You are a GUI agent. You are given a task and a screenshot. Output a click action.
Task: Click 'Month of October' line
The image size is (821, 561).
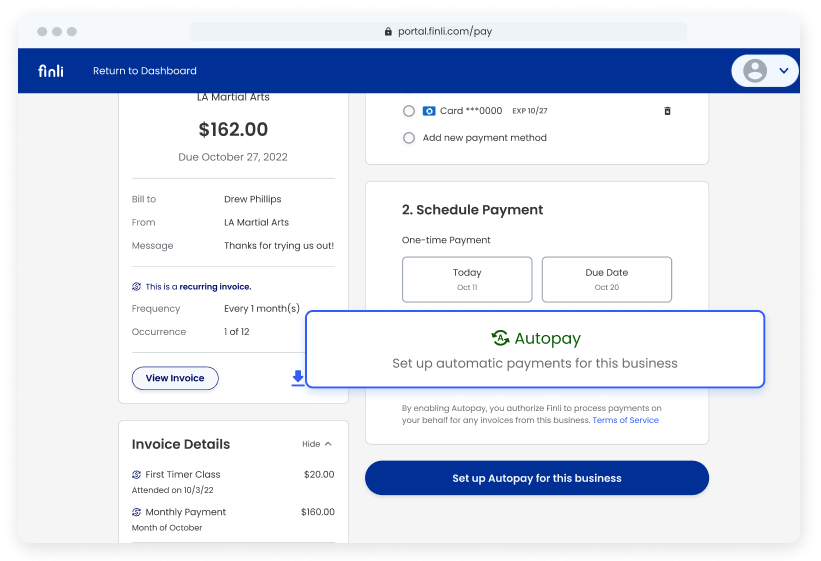pos(167,528)
